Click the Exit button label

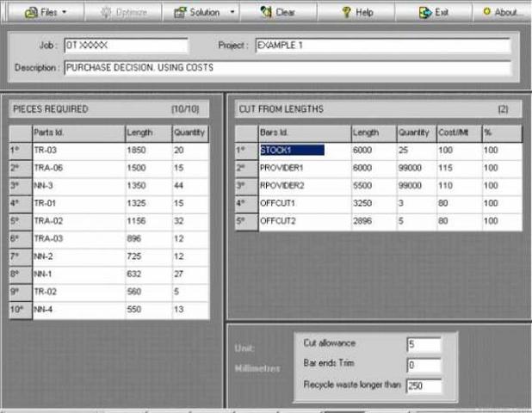tap(442, 13)
